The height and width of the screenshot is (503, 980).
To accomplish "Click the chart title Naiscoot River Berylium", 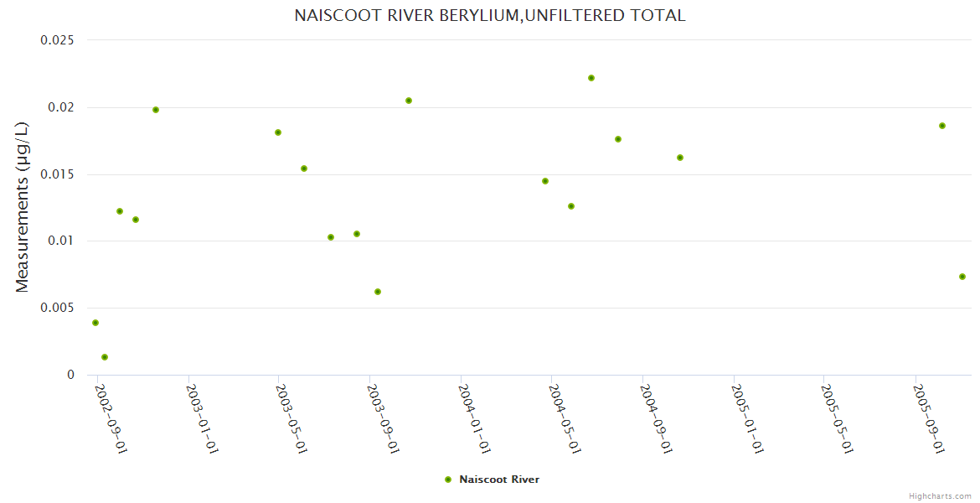I will coord(490,15).
